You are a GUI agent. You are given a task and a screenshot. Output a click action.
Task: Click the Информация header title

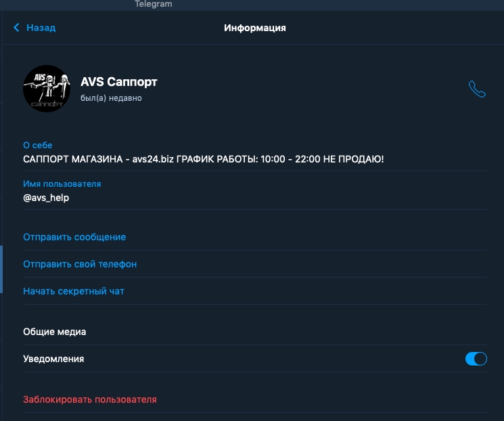[255, 28]
